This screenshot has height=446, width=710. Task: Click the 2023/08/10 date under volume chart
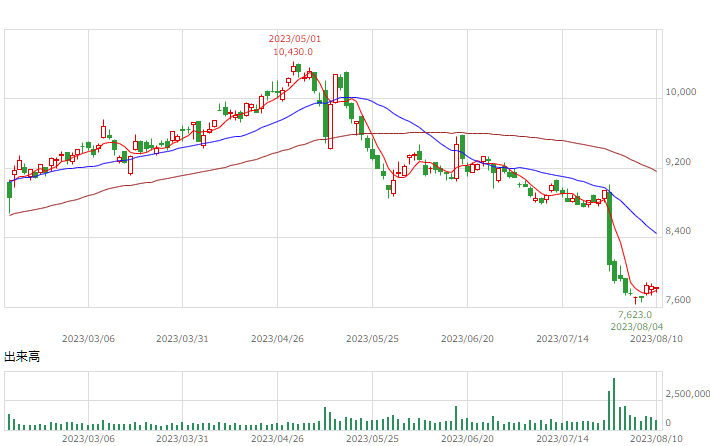656,439
